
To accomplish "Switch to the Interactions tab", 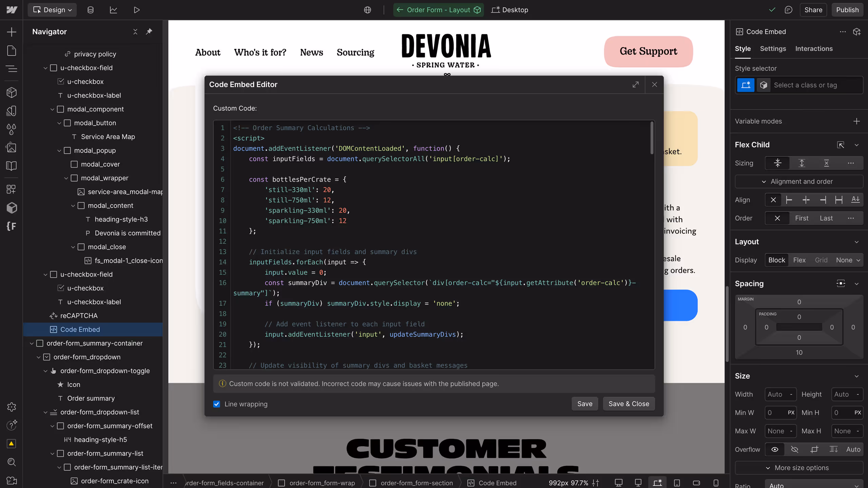I will click(814, 48).
